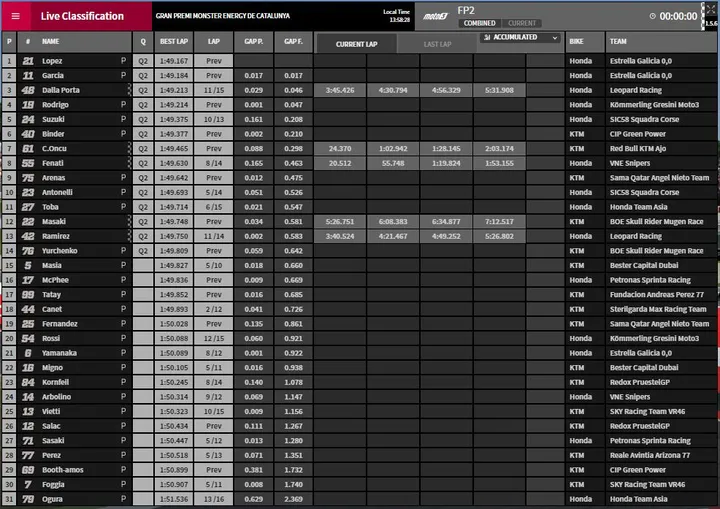
Task: Click the Q column header
Action: [x=143, y=41]
